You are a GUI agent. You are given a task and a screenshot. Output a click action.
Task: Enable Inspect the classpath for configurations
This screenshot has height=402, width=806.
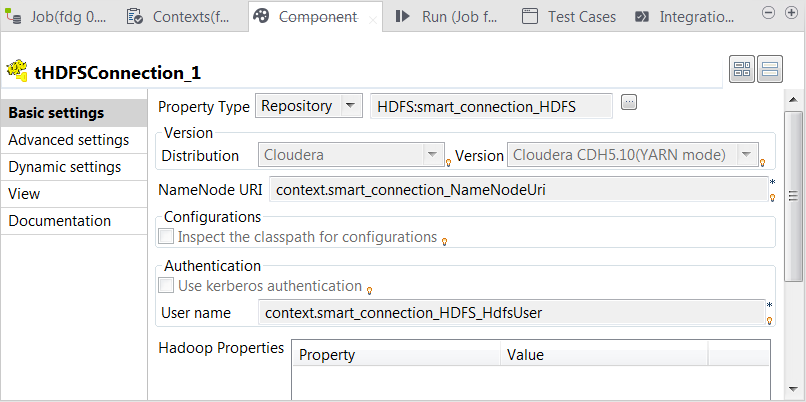(166, 237)
